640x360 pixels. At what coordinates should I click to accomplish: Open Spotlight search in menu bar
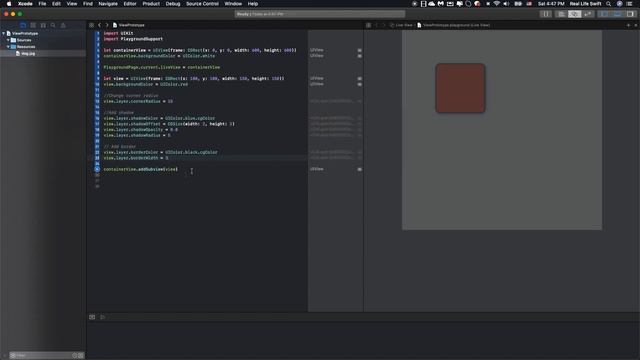point(609,4)
